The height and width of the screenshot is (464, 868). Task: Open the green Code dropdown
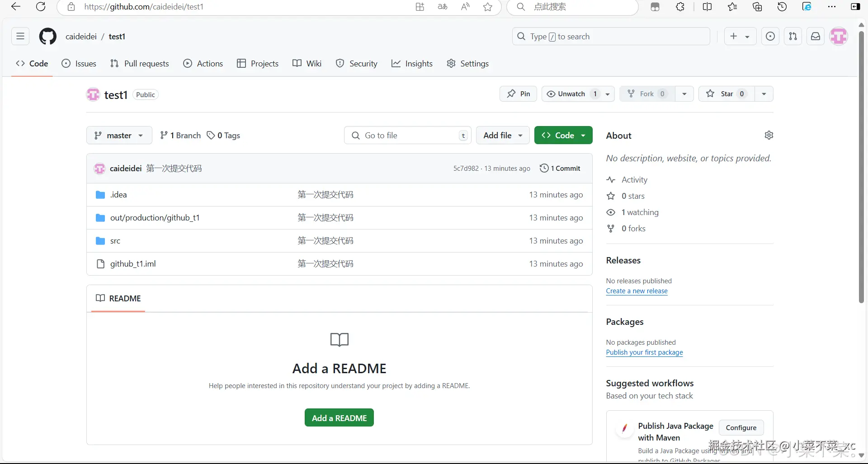(563, 135)
